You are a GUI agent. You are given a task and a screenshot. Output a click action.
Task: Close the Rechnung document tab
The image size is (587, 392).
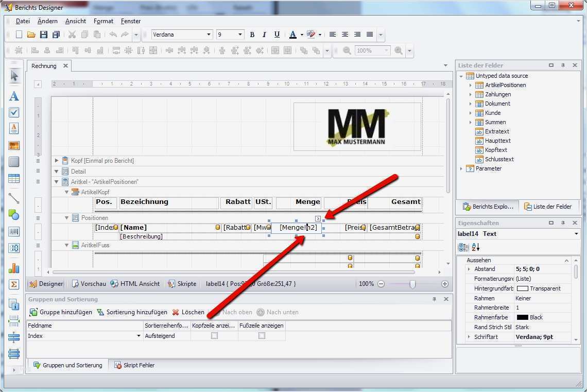pyautogui.click(x=65, y=65)
